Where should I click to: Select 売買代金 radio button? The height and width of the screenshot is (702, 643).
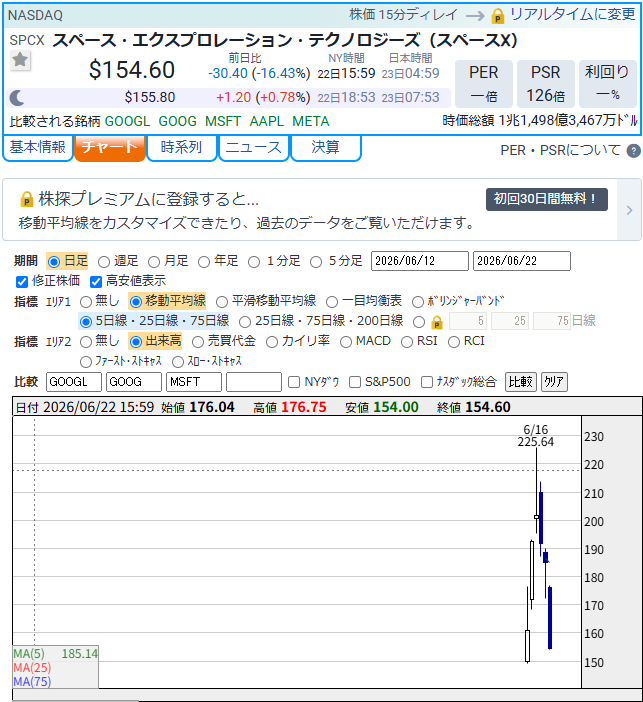[197, 342]
